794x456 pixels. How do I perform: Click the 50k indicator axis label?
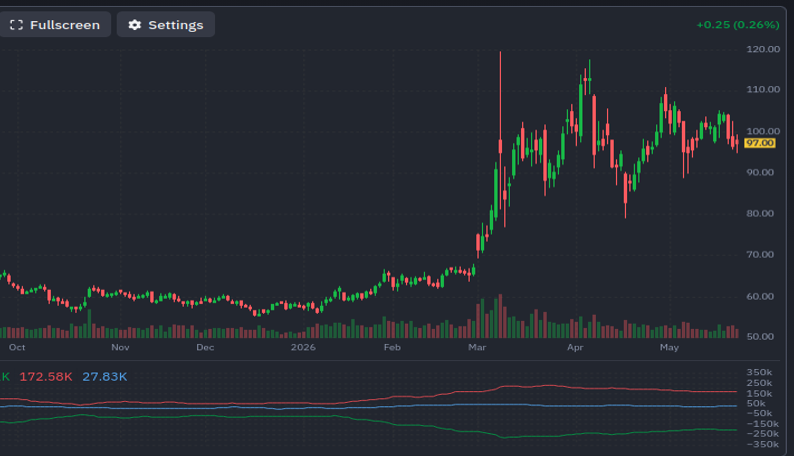[x=756, y=404]
